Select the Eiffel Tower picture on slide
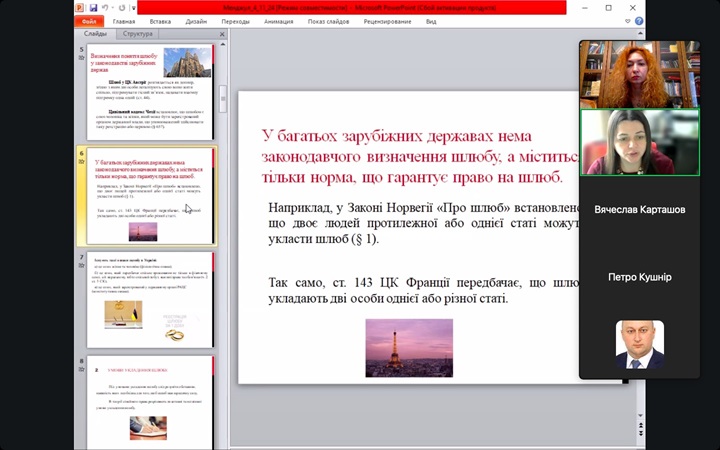The width and height of the screenshot is (720, 450). click(x=408, y=348)
